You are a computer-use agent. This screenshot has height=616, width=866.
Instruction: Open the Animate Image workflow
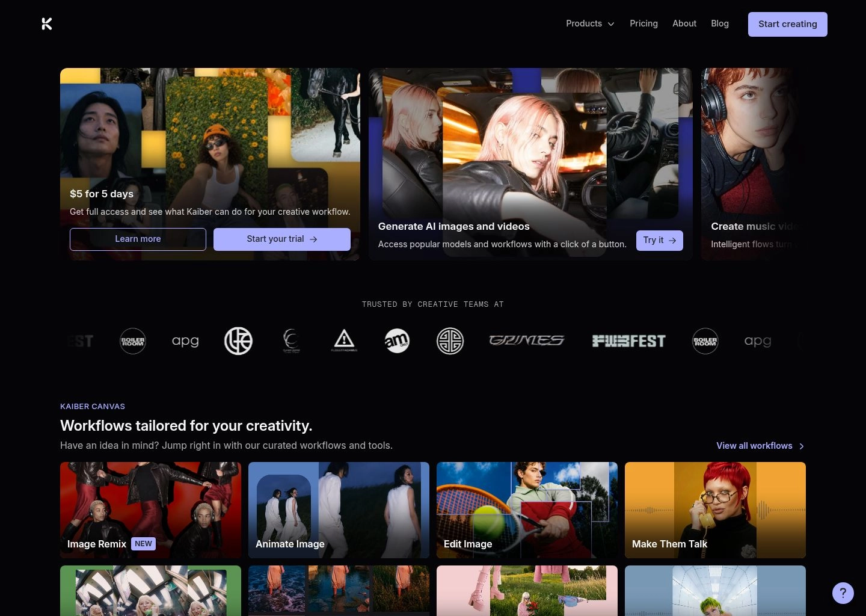click(x=339, y=510)
